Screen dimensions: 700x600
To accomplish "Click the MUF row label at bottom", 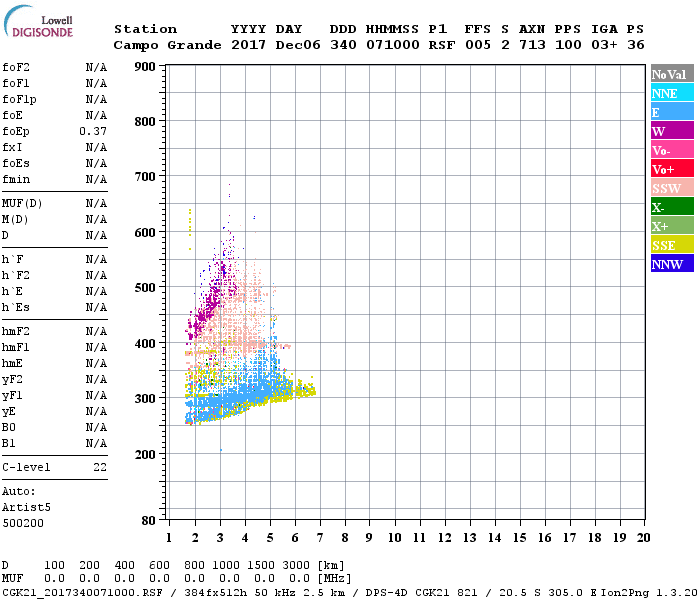I will 12,579.
